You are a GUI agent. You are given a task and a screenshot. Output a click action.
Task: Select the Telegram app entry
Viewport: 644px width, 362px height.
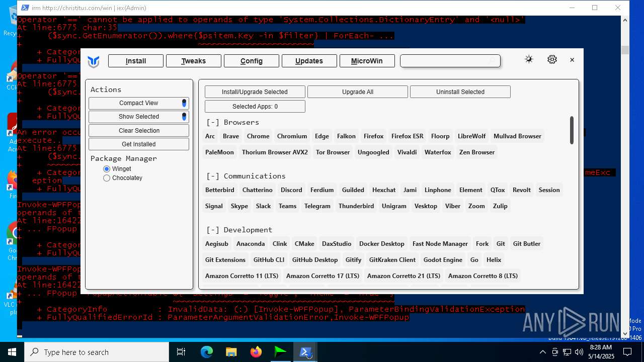click(x=317, y=206)
